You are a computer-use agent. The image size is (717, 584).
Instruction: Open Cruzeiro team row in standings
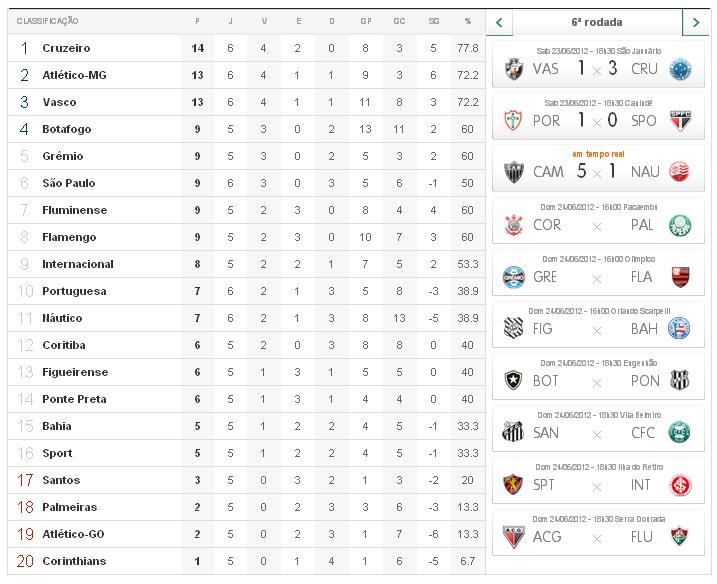coord(66,48)
